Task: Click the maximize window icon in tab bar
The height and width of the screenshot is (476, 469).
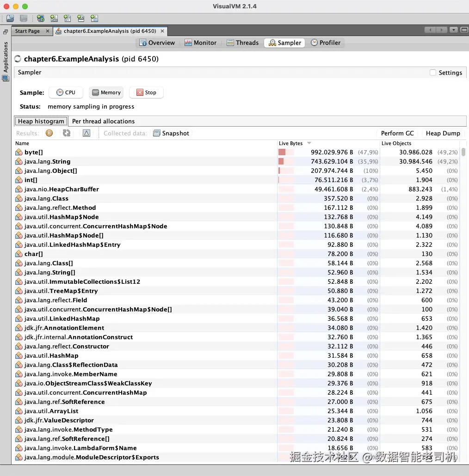Action: tap(464, 30)
